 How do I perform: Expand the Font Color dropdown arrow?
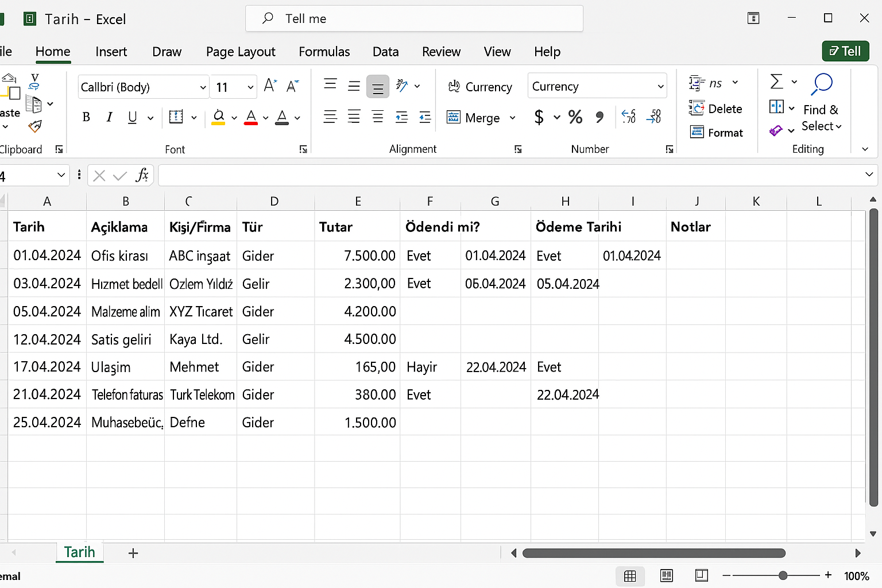[265, 118]
